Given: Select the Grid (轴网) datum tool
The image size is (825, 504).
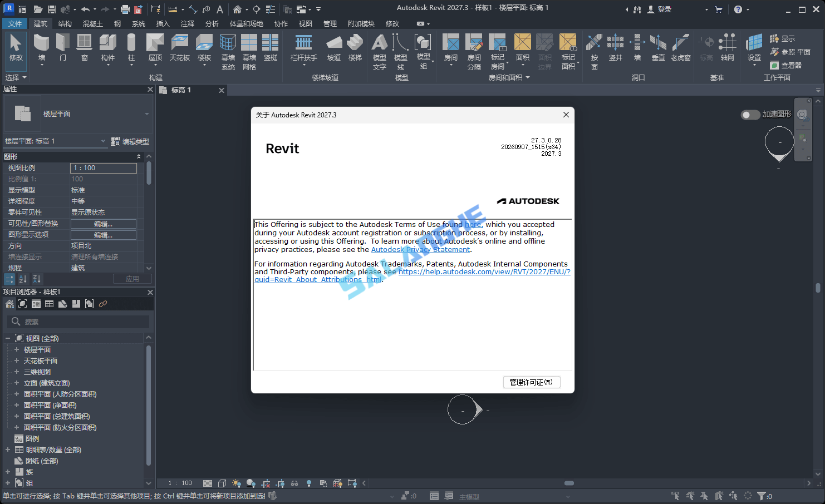Looking at the screenshot, I should 728,48.
